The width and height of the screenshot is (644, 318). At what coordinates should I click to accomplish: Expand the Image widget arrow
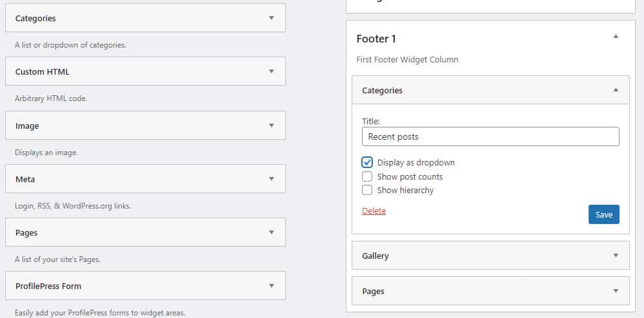pyautogui.click(x=271, y=126)
